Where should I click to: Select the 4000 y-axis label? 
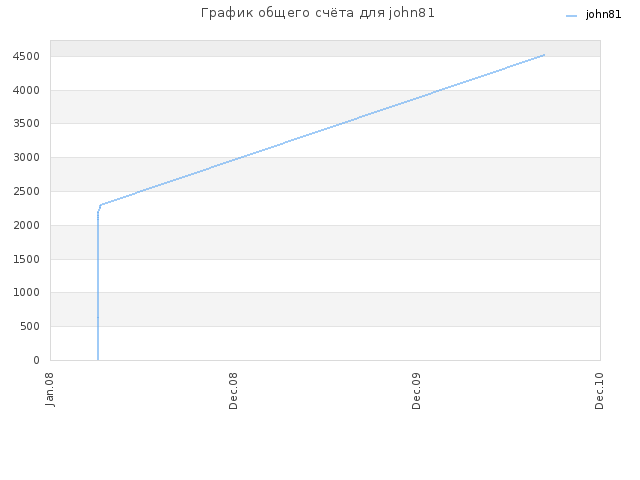tap(26, 90)
